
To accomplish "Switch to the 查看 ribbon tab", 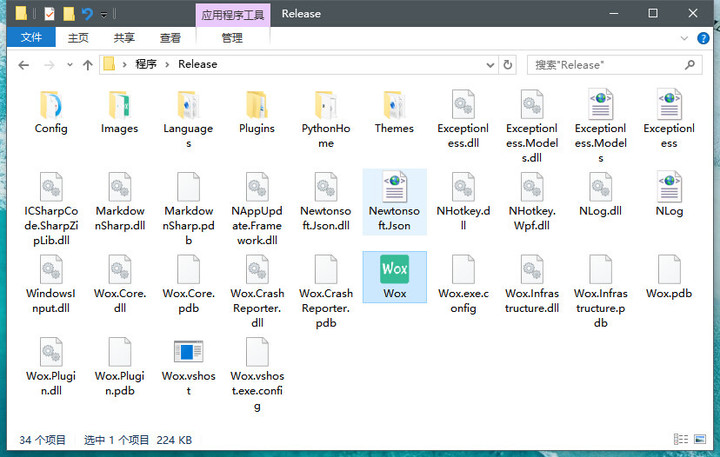I will [170, 38].
